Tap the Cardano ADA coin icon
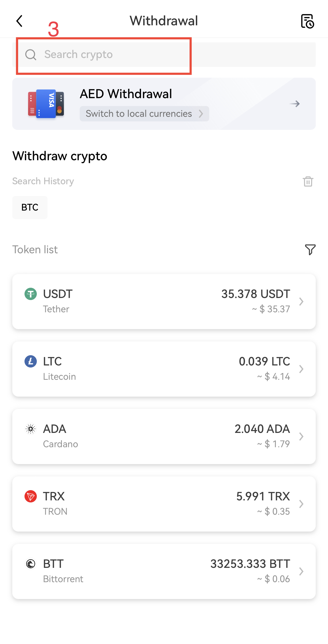Screen dimensions: 328x644 coord(31,429)
